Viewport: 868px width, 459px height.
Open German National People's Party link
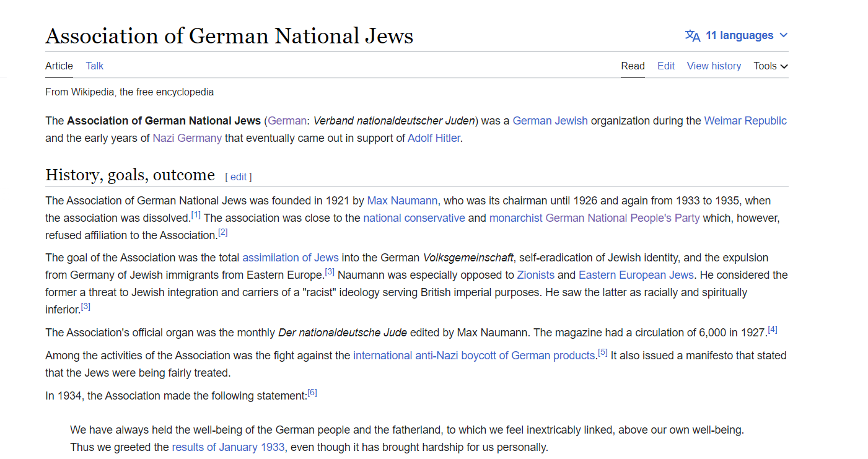(x=623, y=218)
